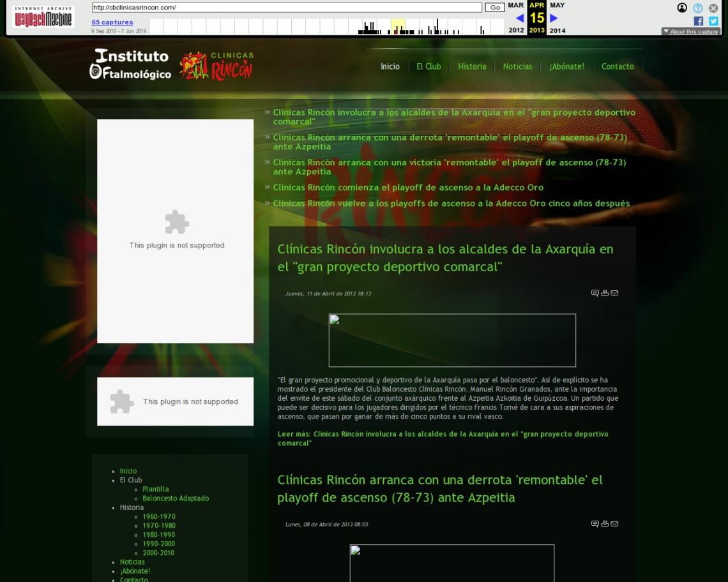Open headline 'comienza el playoff de ascenso'
Viewport: 728px width, 582px height.
(x=408, y=188)
